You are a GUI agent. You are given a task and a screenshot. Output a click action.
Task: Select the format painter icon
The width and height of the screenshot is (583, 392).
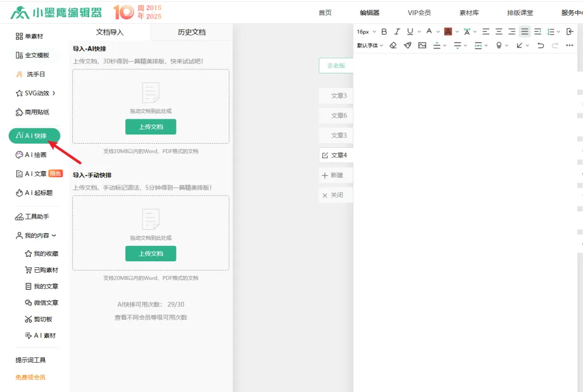(x=408, y=45)
